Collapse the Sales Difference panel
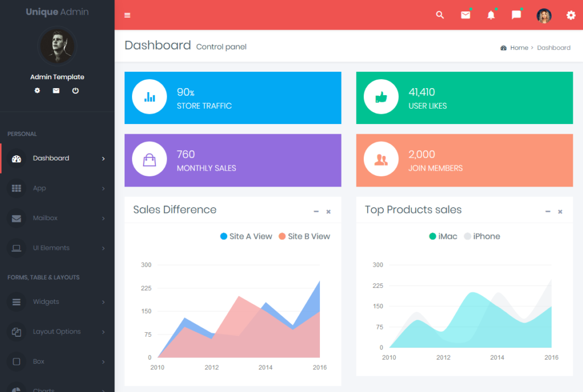The width and height of the screenshot is (583, 392). point(316,212)
